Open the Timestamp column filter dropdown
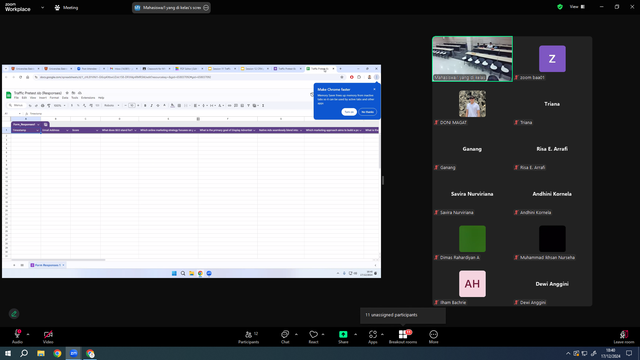 coord(38,131)
